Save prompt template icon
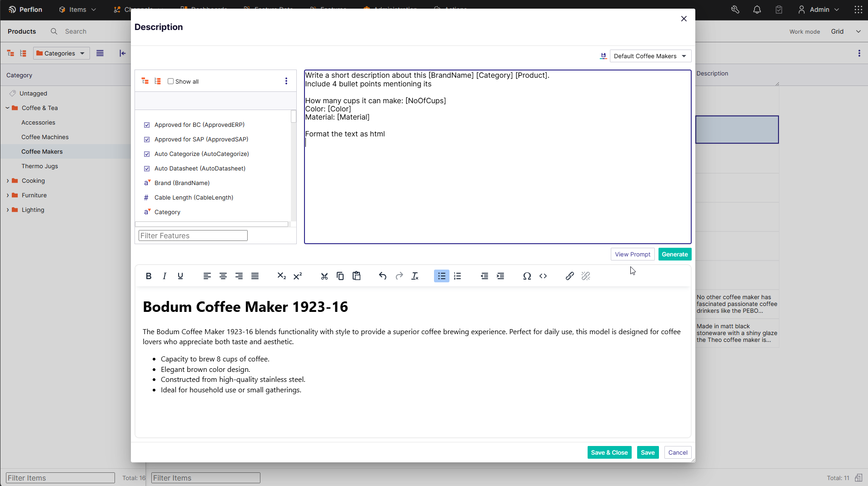868x486 pixels. click(x=603, y=56)
